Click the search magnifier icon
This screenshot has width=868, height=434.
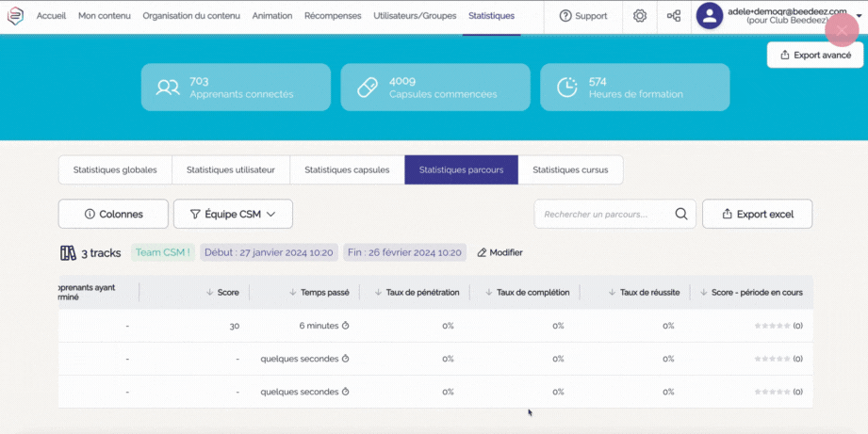pyautogui.click(x=680, y=214)
